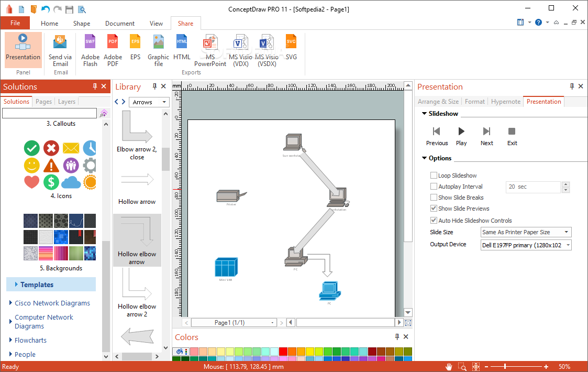The width and height of the screenshot is (588, 372).
Task: Select the Hollow arrow shape
Action: (137, 188)
